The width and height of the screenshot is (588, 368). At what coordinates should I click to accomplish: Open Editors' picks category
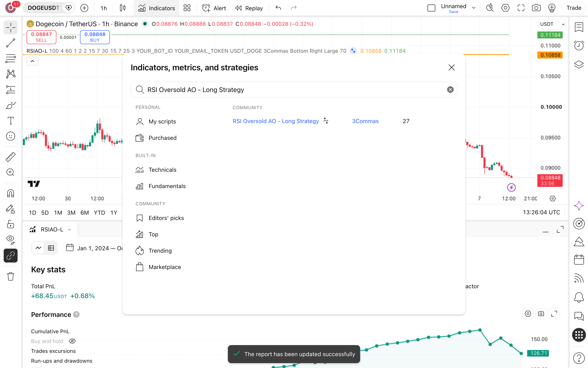[166, 218]
